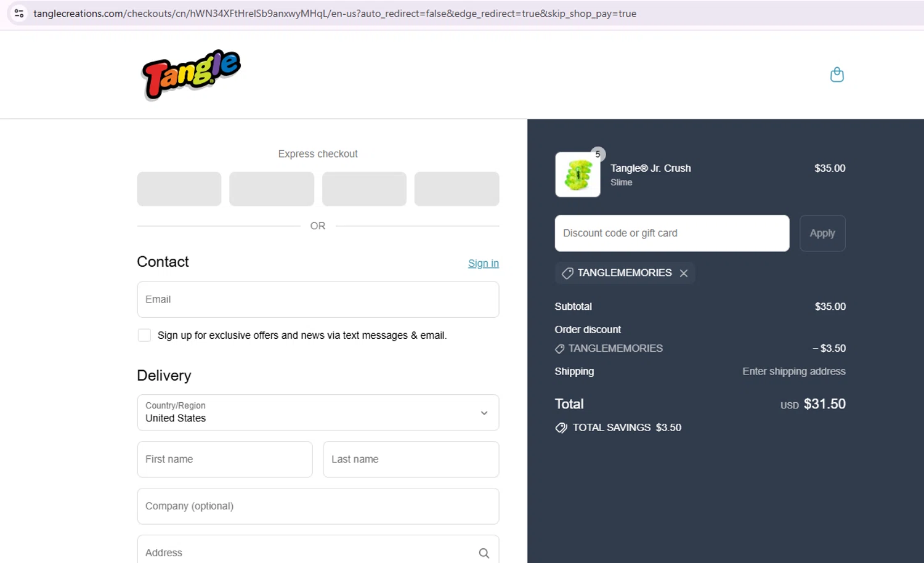Open the Country/Region dropdown

coord(318,413)
